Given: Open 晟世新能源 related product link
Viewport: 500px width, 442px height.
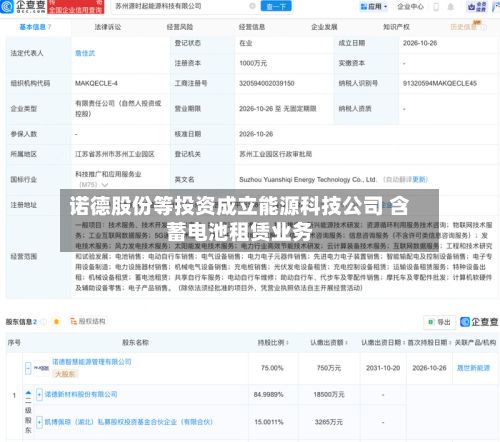Looking at the screenshot, I should (473, 368).
